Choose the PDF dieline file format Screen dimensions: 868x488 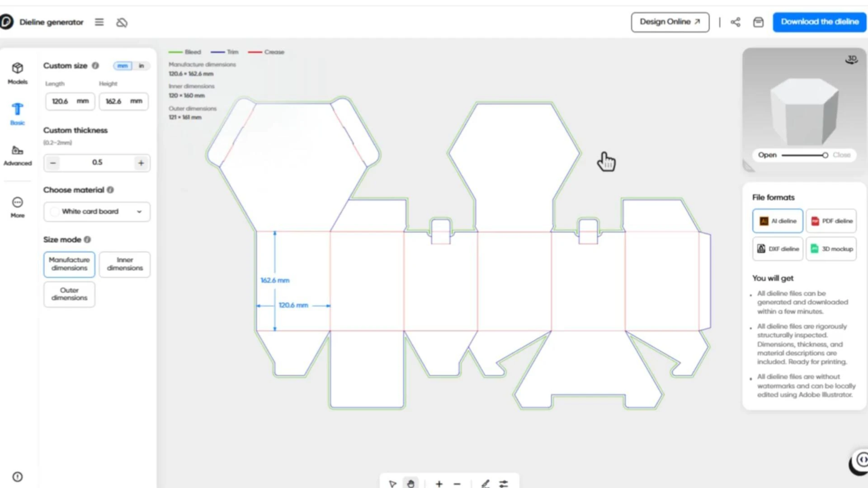click(x=831, y=221)
